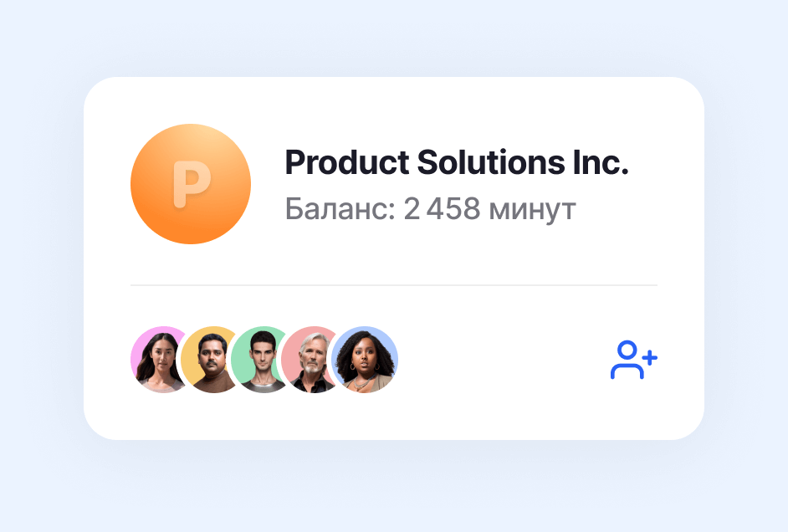The width and height of the screenshot is (788, 532).
Task: Click the Баланс: 2 458 минут text
Action: (430, 209)
